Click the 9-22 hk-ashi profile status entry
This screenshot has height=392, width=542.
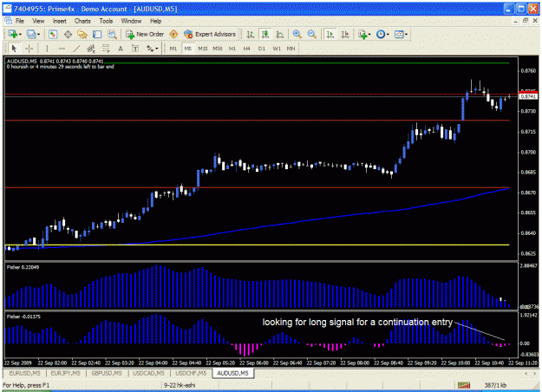pos(180,385)
